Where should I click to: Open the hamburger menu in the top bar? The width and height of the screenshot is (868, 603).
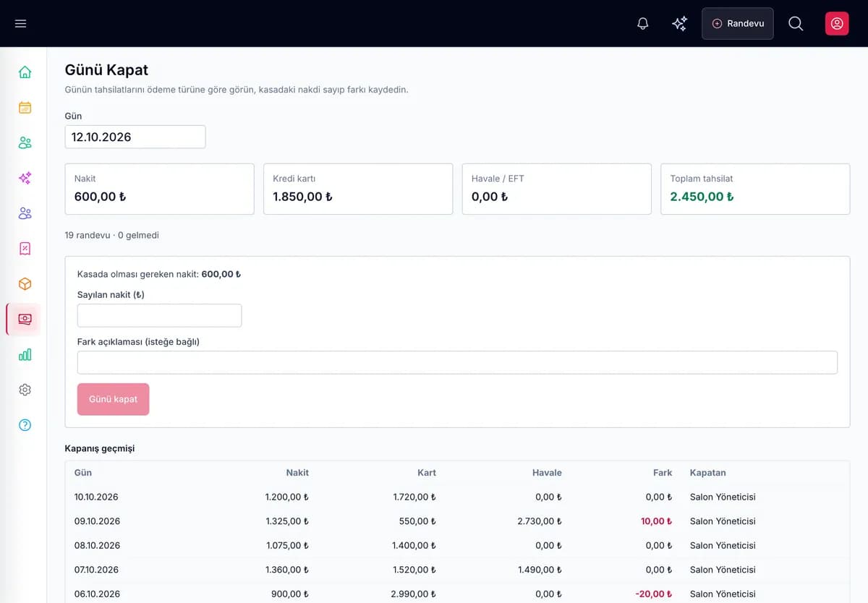pyautogui.click(x=20, y=24)
